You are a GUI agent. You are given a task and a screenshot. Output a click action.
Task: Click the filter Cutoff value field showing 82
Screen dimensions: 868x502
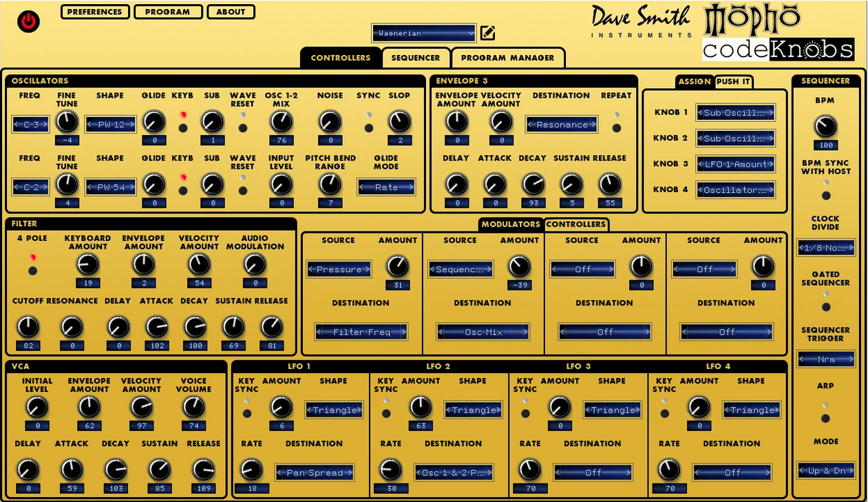28,346
